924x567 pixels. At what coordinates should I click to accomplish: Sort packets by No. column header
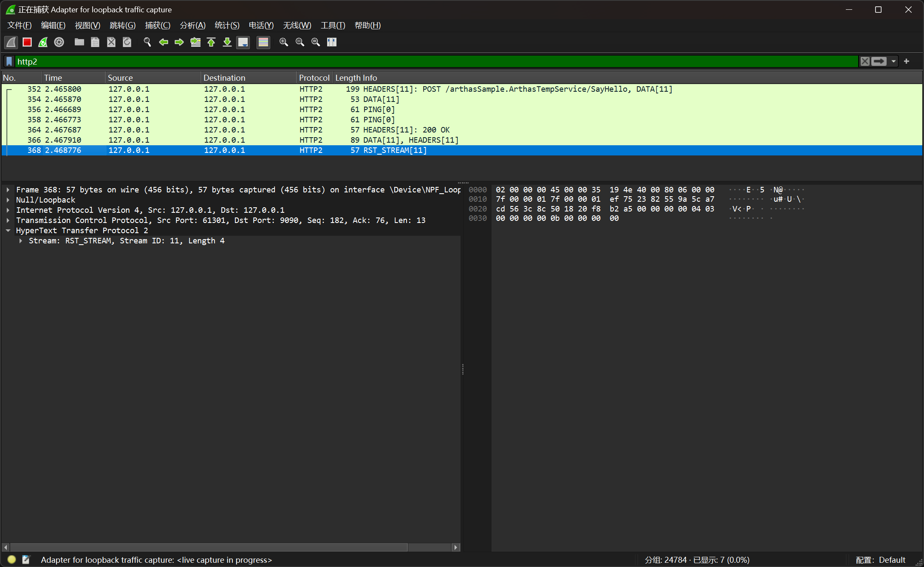[x=22, y=78]
